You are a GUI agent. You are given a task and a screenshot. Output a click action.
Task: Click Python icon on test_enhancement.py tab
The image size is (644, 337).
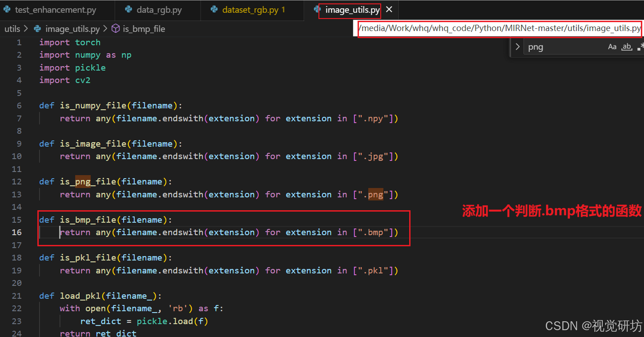7,9
